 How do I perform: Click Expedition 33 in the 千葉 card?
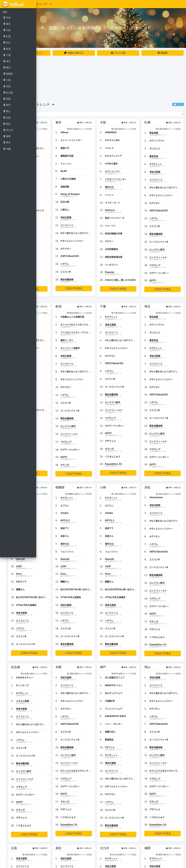tap(113, 464)
